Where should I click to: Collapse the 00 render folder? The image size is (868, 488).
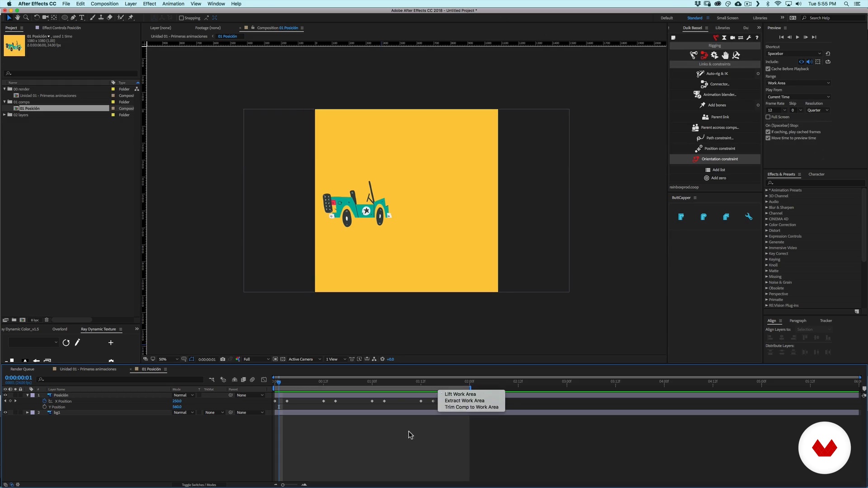pos(5,89)
